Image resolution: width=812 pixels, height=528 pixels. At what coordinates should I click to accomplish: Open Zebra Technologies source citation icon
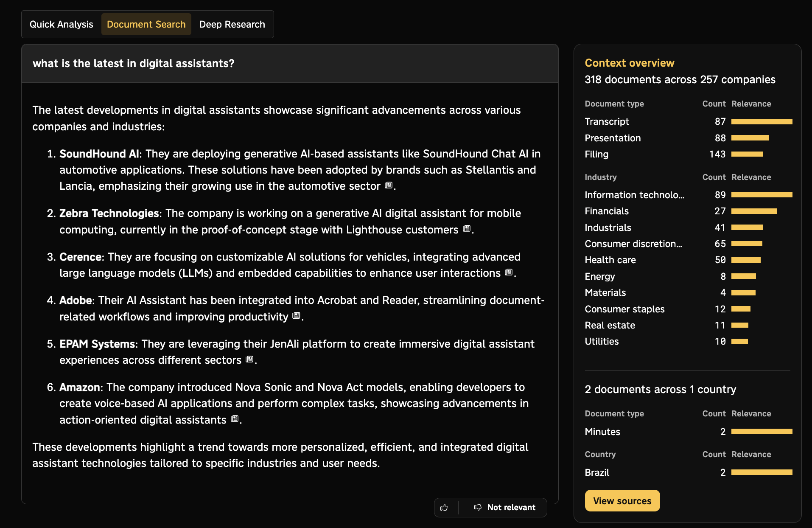coord(467,229)
